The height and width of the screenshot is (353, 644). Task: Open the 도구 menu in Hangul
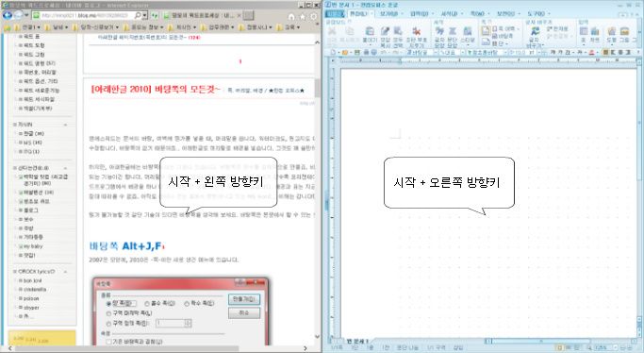pos(537,13)
